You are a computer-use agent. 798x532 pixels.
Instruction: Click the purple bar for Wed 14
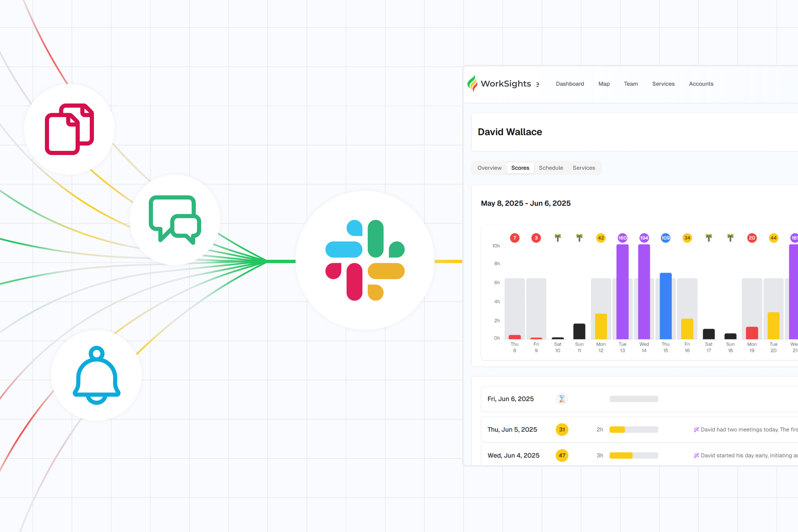tap(644, 292)
